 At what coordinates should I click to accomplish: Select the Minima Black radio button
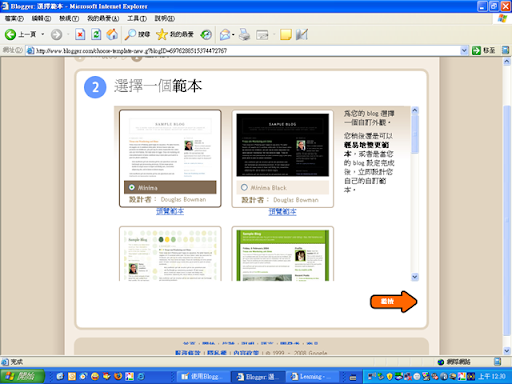click(244, 187)
